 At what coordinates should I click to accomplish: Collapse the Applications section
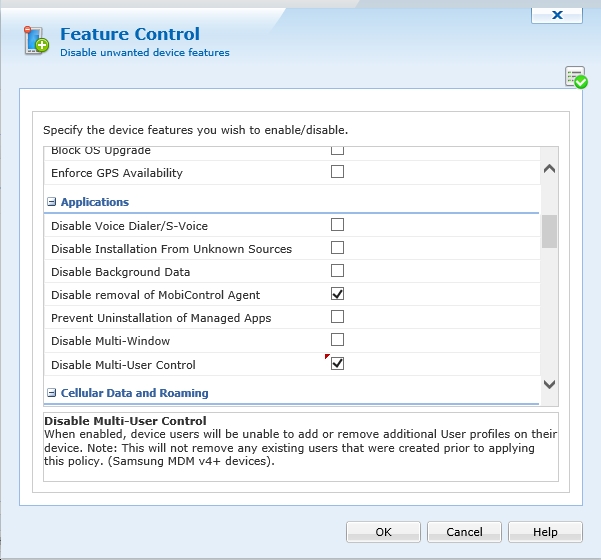click(x=51, y=202)
